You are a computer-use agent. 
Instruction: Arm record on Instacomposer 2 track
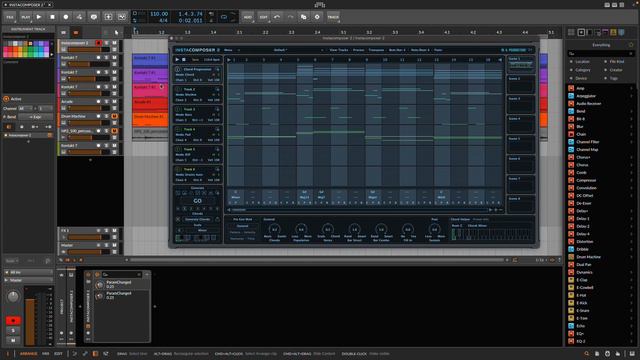[99, 43]
